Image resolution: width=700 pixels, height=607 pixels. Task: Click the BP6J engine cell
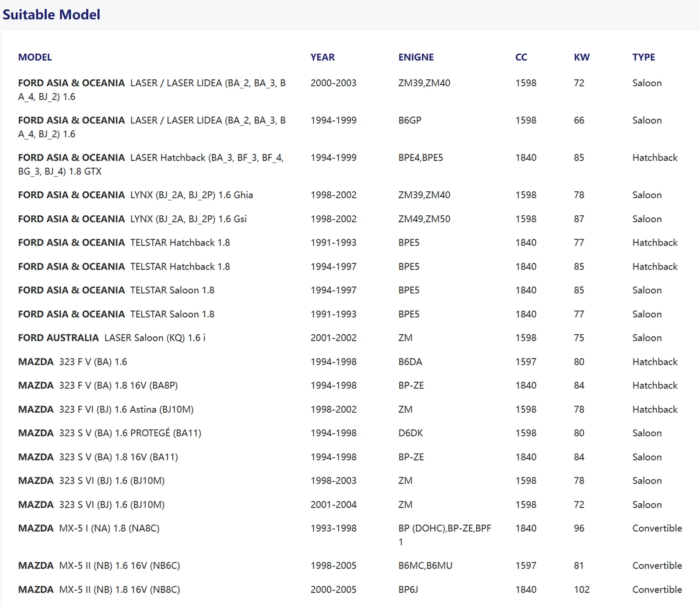pos(408,589)
